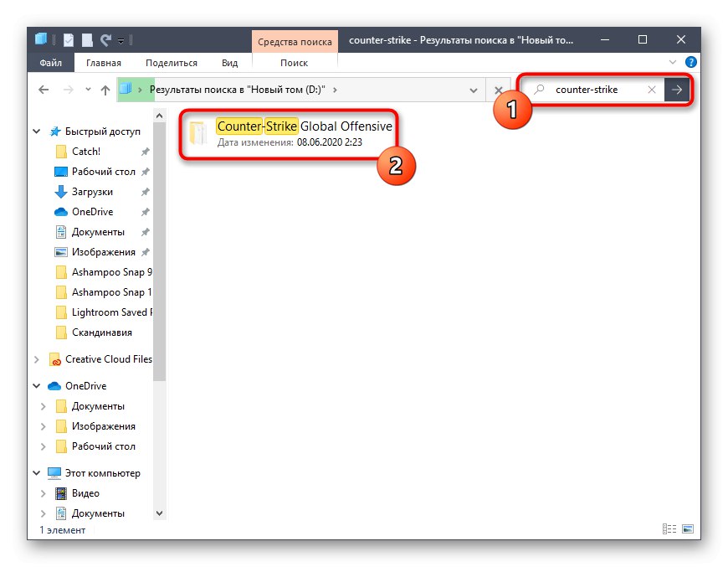Screen dimensions: 728x567
Task: Expand Рабочий стол under OneDrive
Action: (44, 446)
